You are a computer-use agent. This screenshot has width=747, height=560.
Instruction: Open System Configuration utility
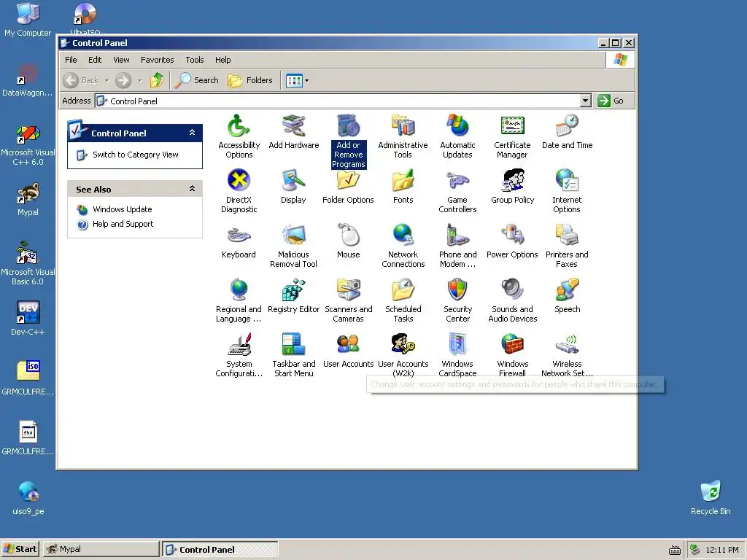click(239, 355)
